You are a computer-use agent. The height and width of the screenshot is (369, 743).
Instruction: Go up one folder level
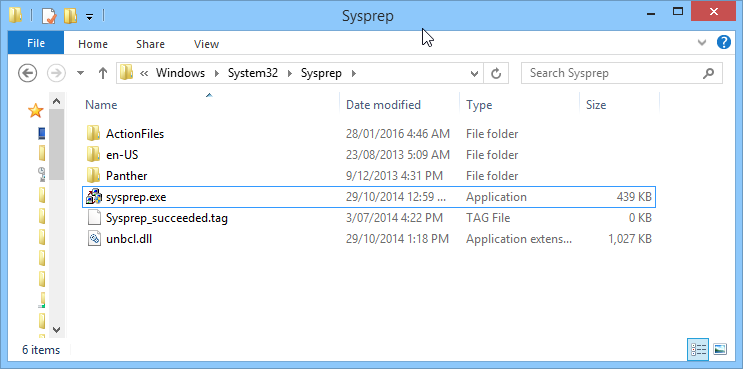click(x=102, y=73)
